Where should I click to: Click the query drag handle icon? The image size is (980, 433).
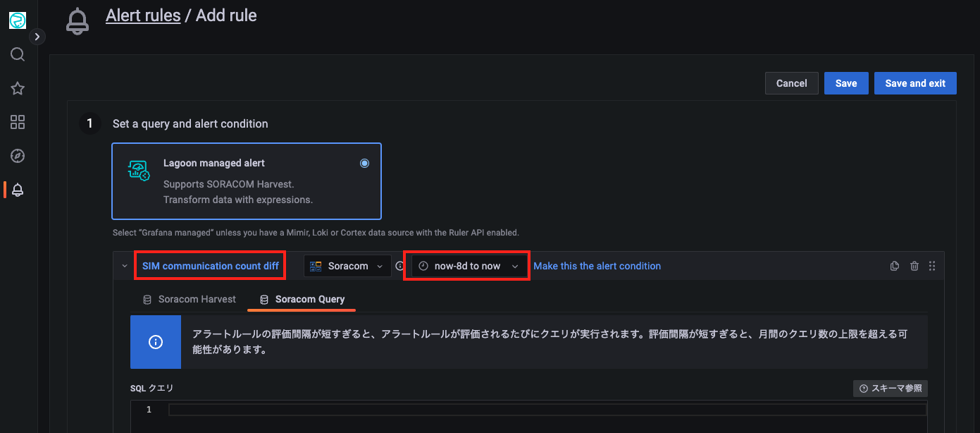(932, 266)
